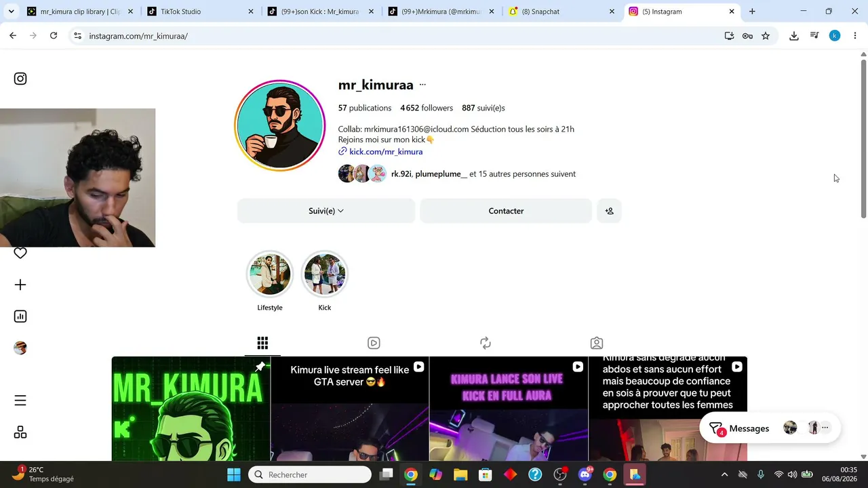Open a new browser tab

point(752,12)
